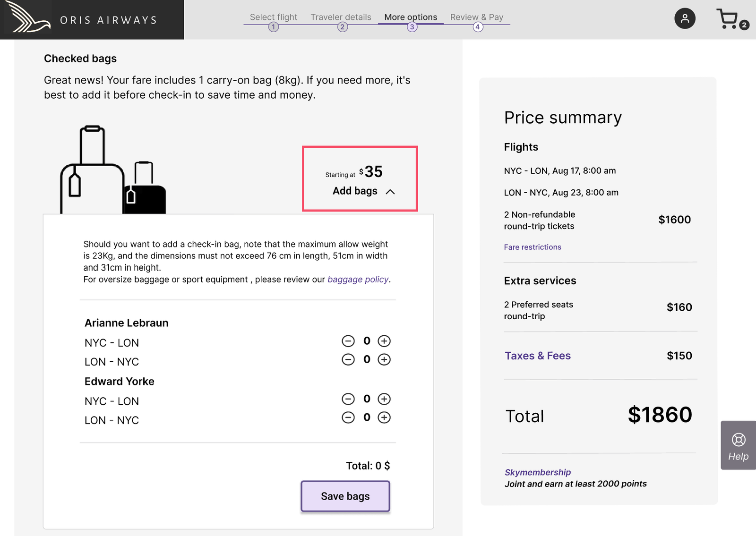Decrease bags for Edward's LON - NYC flight
This screenshot has width=756, height=536.
(348, 417)
